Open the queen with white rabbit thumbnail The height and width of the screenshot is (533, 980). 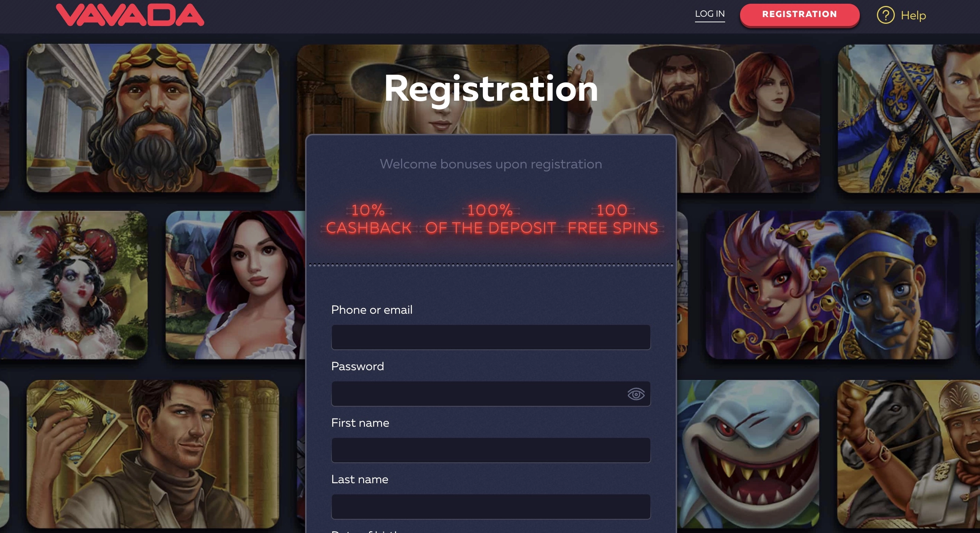pos(73,285)
